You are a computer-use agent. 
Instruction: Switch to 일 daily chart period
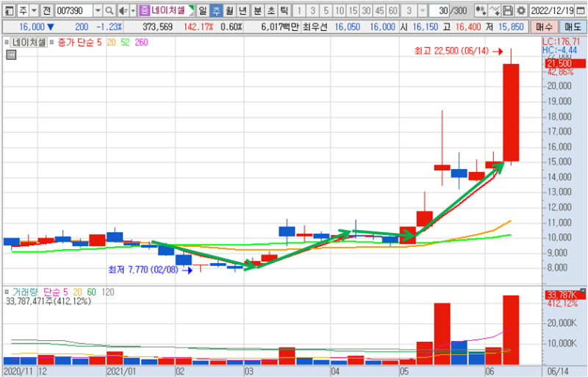tap(203, 10)
